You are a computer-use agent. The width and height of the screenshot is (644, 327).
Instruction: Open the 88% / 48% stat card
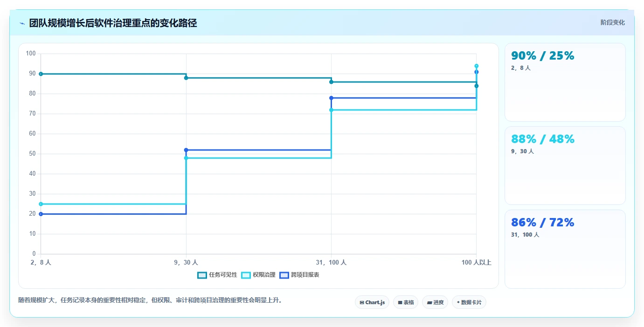point(565,165)
